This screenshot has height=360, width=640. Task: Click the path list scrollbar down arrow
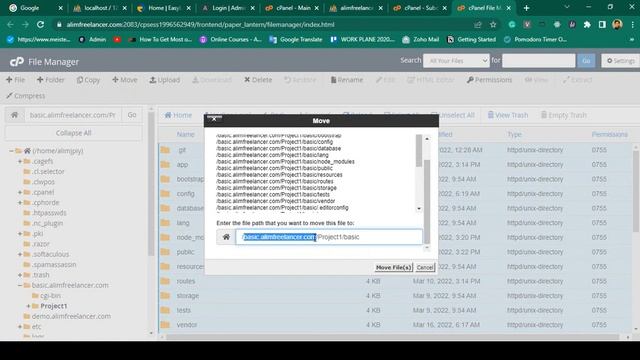point(419,209)
